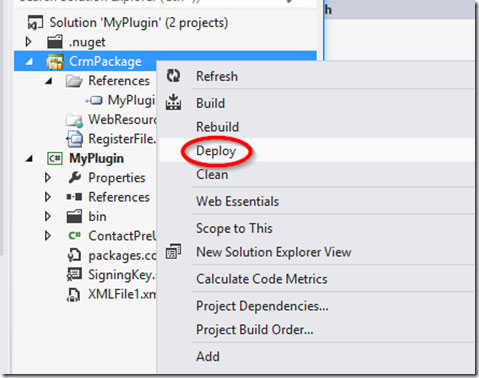Select the bin tree item
This screenshot has width=479, height=378.
97,216
